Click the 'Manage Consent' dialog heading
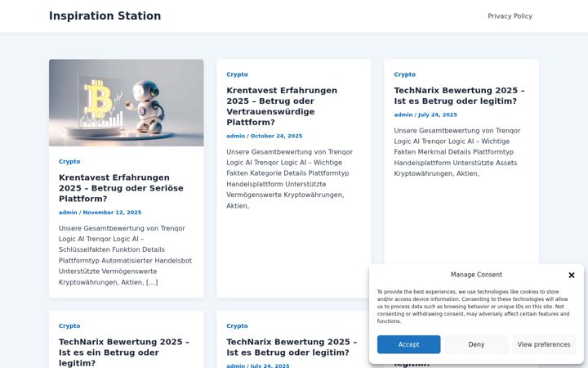This screenshot has height=368, width=588. coord(476,275)
